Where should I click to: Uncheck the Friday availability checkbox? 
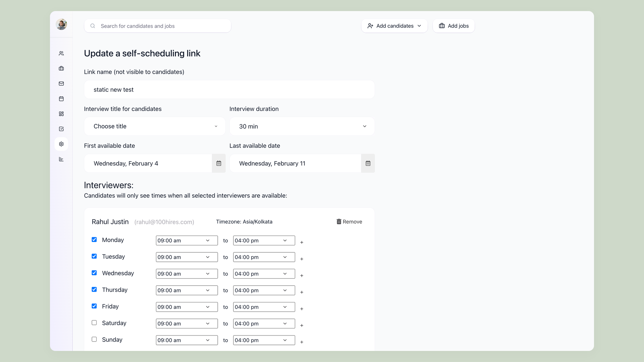[x=94, y=306]
